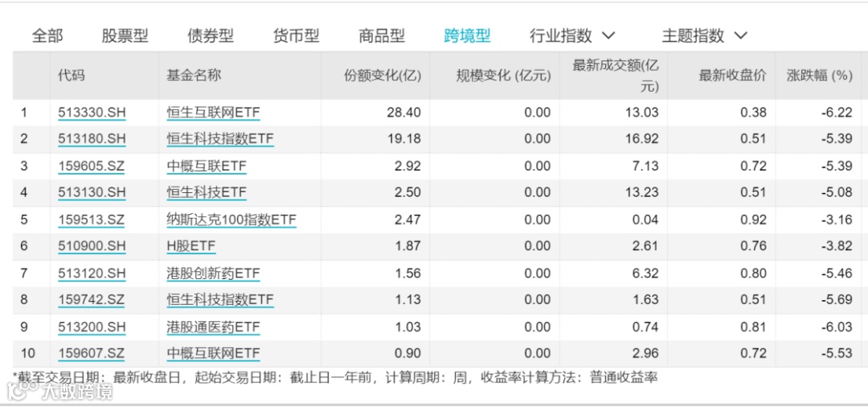
Task: Open the 纳斯达克100指数ETF fund link
Action: [231, 220]
